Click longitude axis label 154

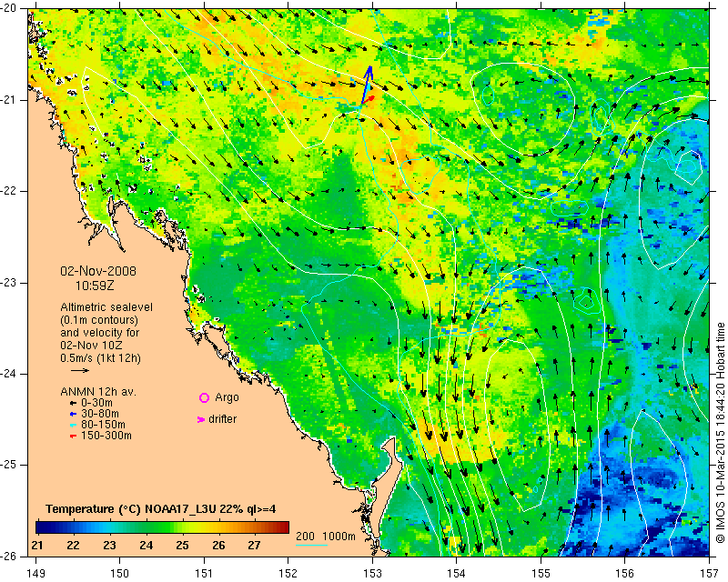pyautogui.click(x=457, y=574)
